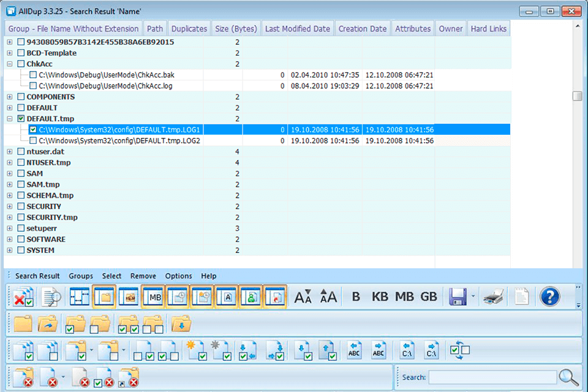Check the ChkAcc.bak file checkbox
Viewport: 588px width, 392px height.
click(x=32, y=75)
